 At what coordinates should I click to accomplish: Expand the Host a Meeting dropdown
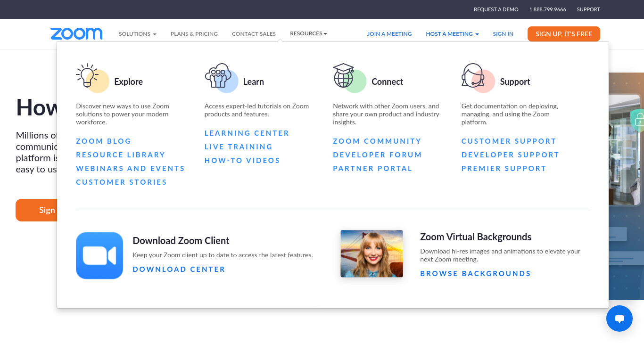point(452,34)
